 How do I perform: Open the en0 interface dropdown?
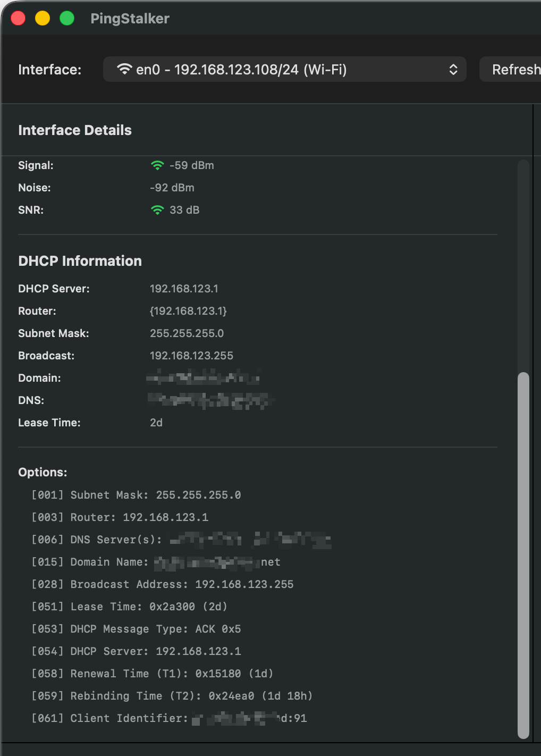pyautogui.click(x=284, y=70)
